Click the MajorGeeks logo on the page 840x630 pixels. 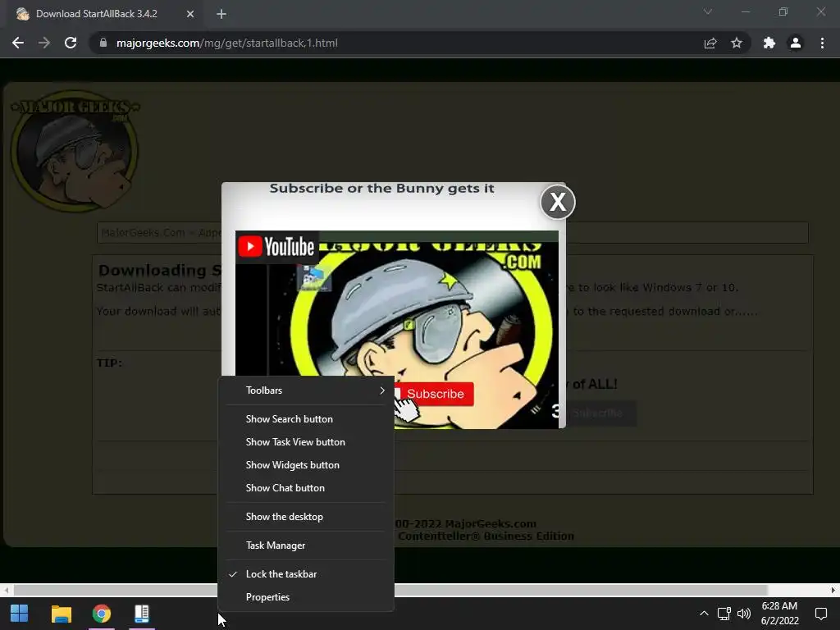(75, 150)
